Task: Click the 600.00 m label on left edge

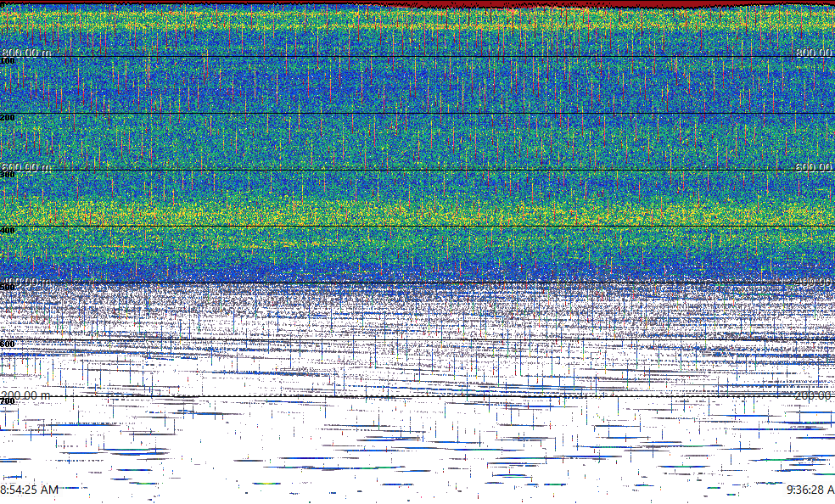Action: pyautogui.click(x=25, y=166)
